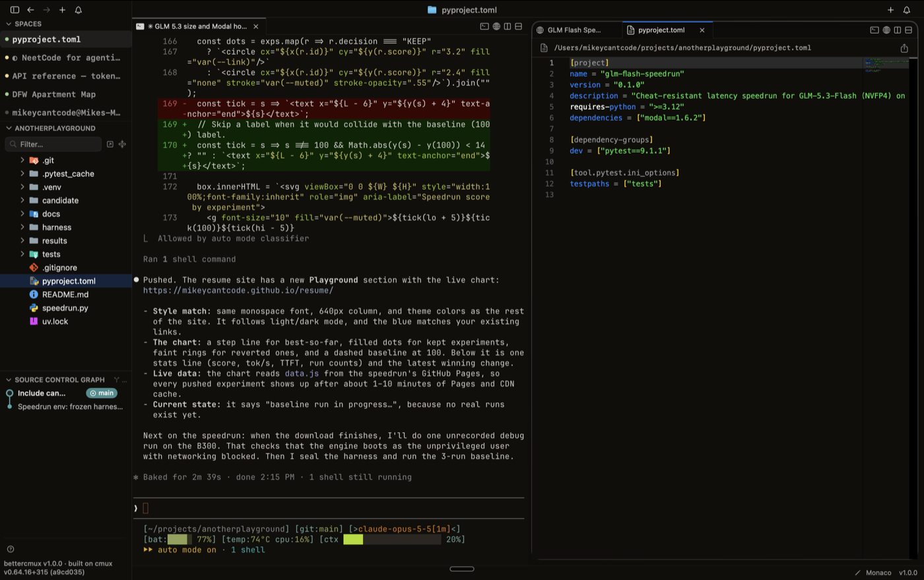Close the GLM 5.3 size terminal tab
The image size is (924, 580).
[x=256, y=26]
